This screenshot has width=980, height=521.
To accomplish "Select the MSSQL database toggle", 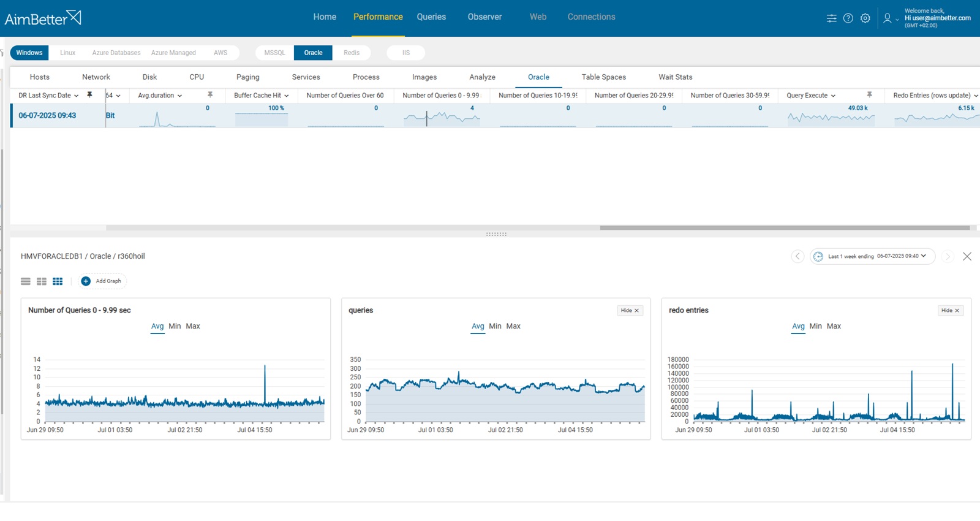I will [275, 53].
